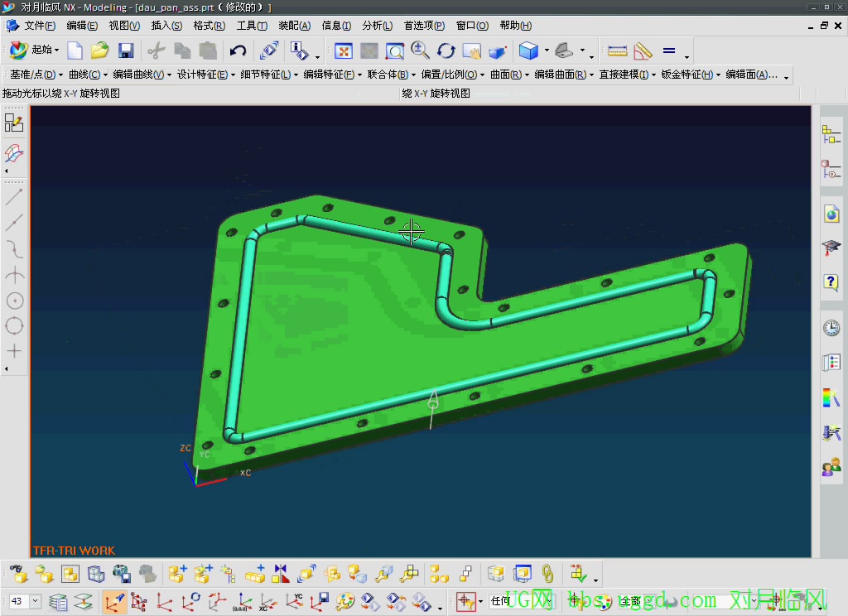Screen dimensions: 848x616
Task: Click the color palette object display icon
Action: 344,601
